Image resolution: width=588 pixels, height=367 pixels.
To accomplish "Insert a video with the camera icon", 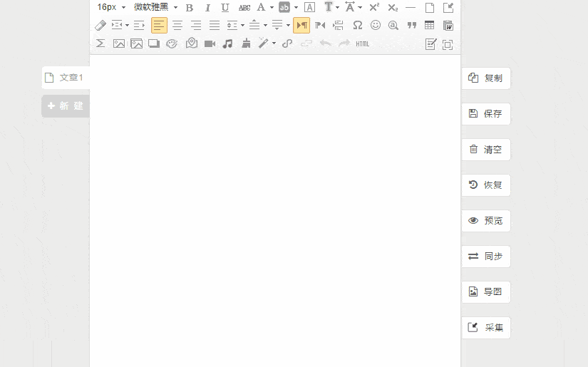I will pyautogui.click(x=210, y=43).
